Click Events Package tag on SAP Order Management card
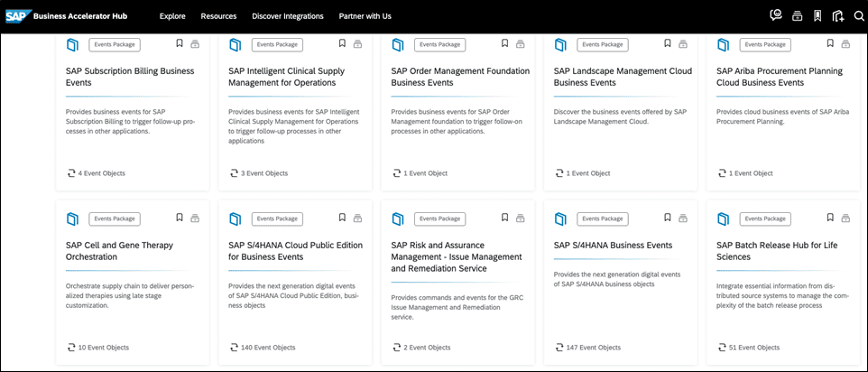 [440, 44]
